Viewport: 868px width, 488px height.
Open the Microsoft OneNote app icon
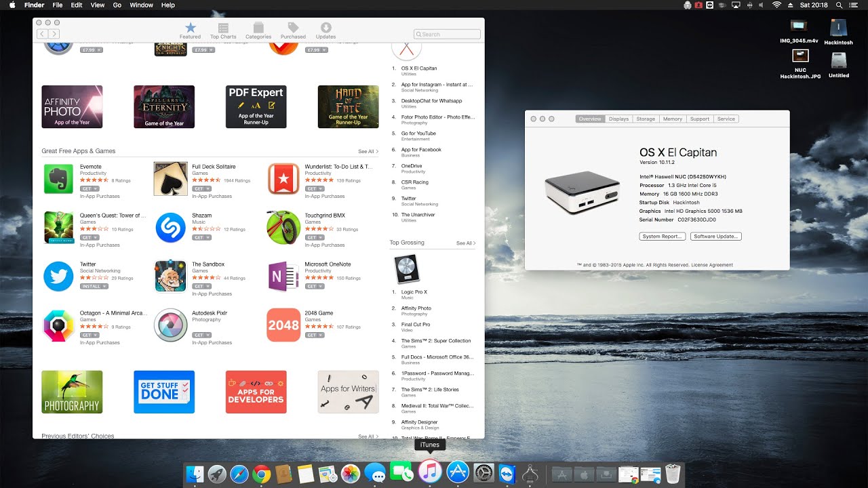tap(283, 277)
